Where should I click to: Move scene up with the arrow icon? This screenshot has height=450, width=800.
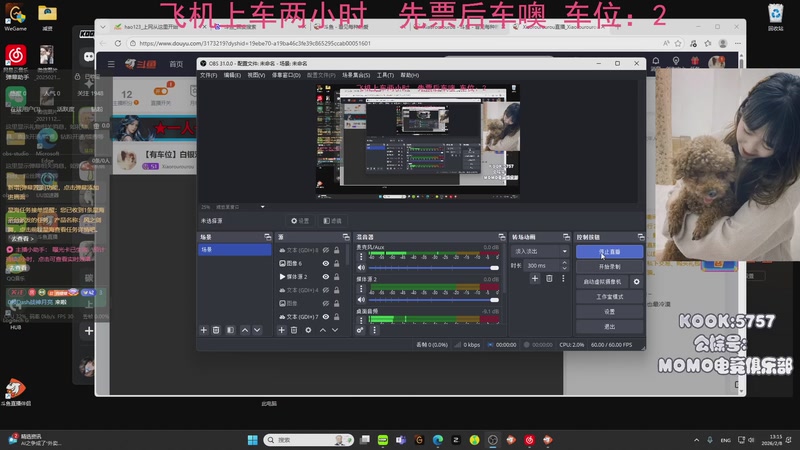tap(245, 330)
